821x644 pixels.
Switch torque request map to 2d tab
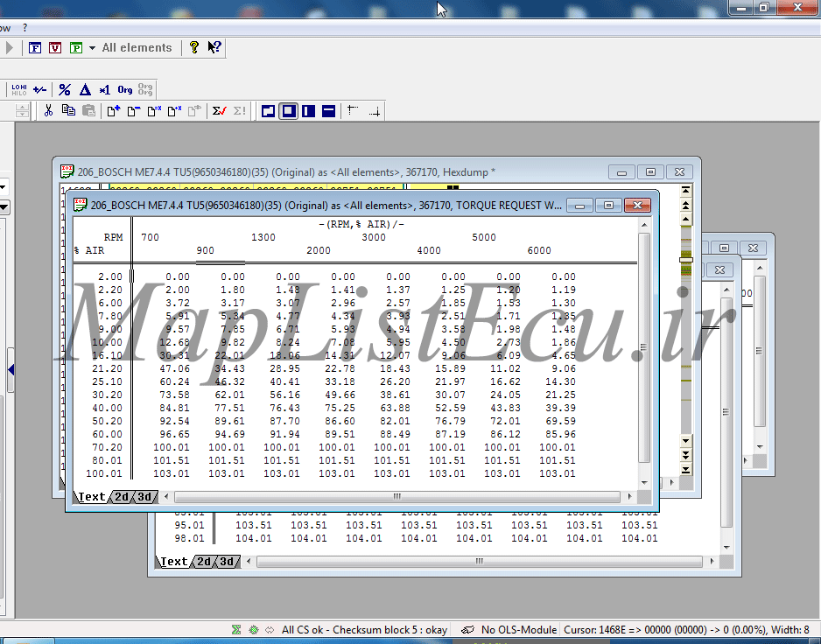122,497
